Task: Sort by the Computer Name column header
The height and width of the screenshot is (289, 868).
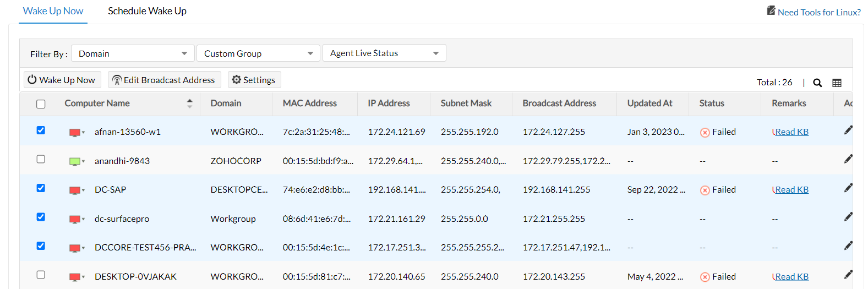Action: (97, 103)
